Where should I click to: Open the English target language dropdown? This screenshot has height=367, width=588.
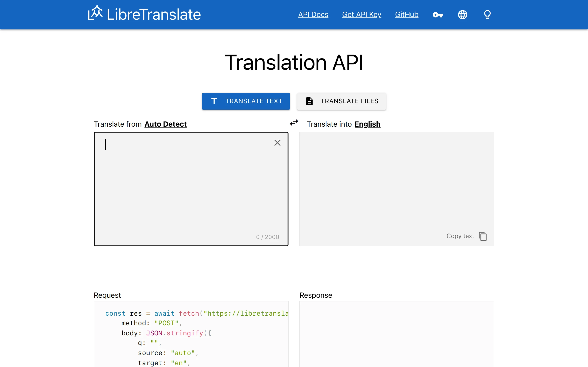[x=367, y=124]
